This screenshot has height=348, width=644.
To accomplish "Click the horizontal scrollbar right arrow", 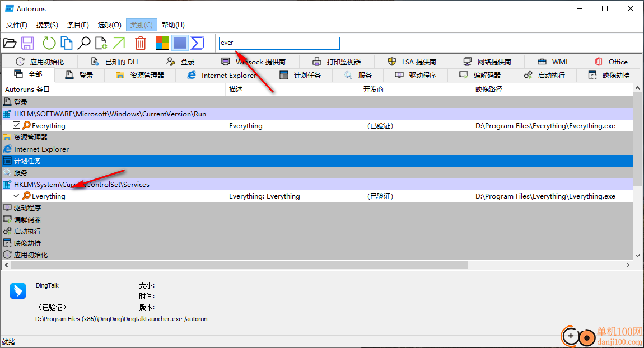I will coord(628,265).
